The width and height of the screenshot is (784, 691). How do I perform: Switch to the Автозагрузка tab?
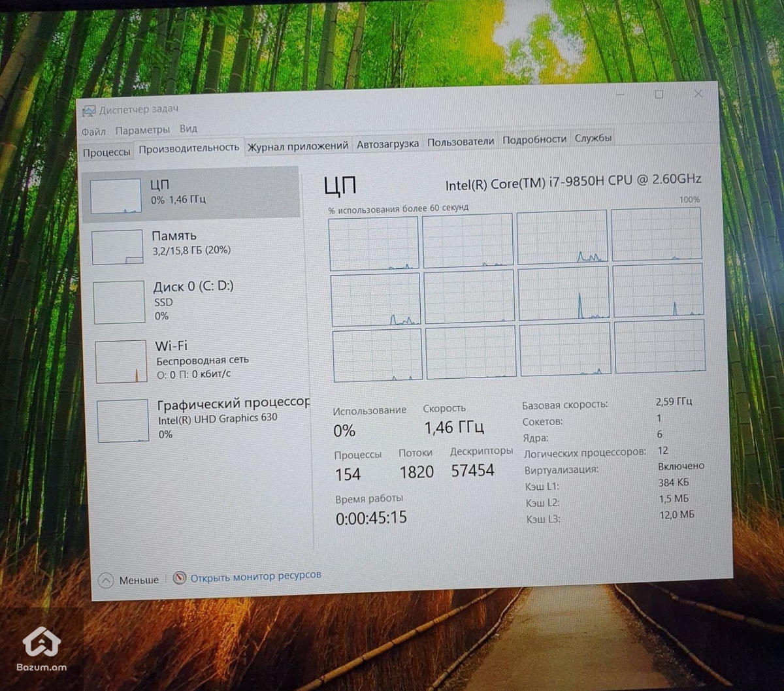pyautogui.click(x=387, y=144)
